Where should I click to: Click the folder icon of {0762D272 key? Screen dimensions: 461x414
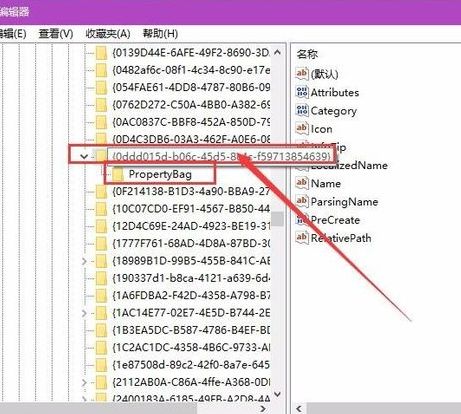tap(101, 105)
